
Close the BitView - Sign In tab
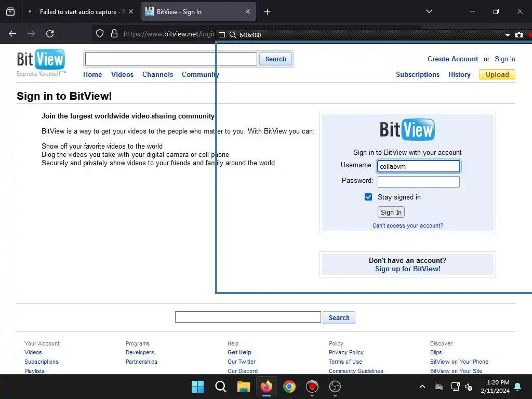click(248, 11)
